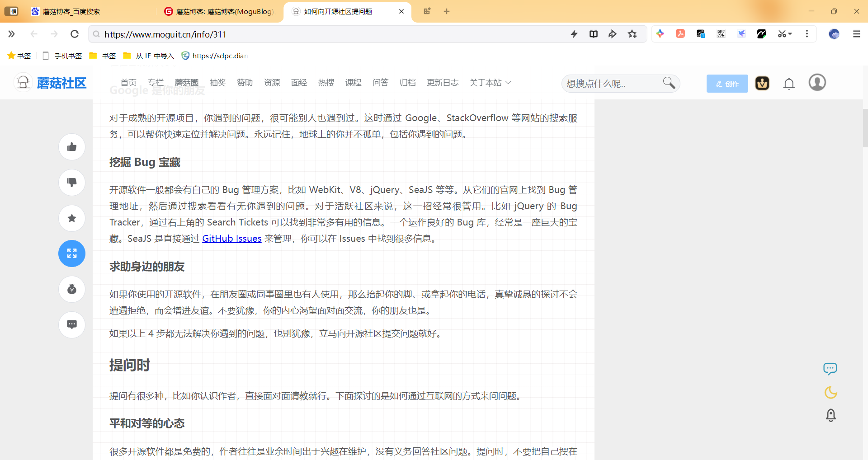
Task: Open the 首页 navigation item
Action: (x=128, y=83)
